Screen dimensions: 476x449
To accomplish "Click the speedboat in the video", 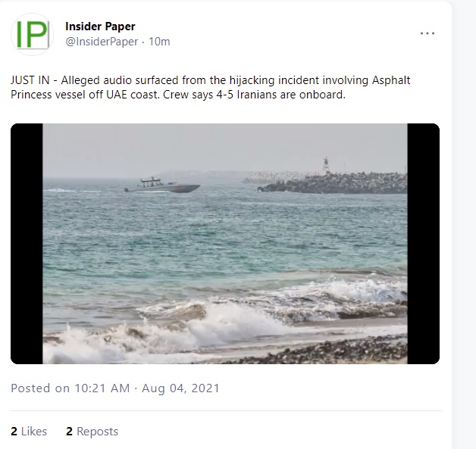I will point(161,186).
